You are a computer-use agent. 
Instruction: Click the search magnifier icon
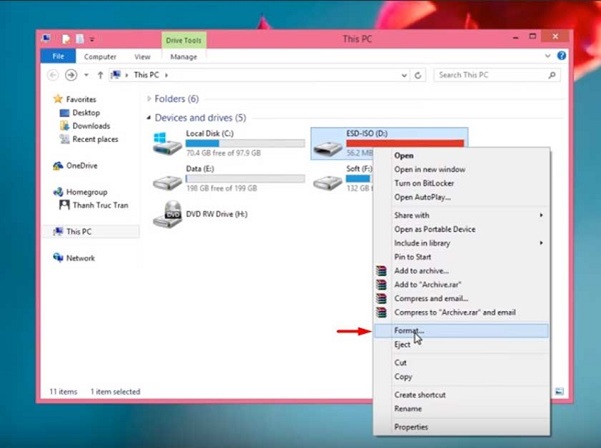[x=552, y=75]
